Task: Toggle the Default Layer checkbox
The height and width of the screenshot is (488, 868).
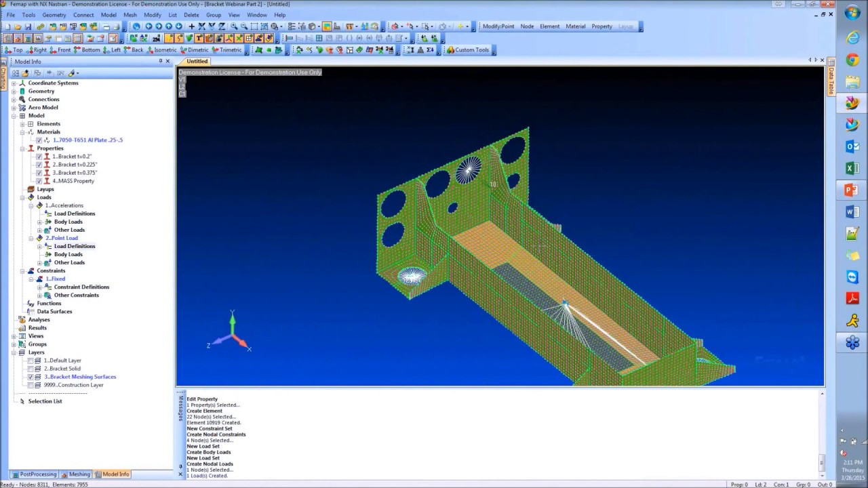Action: coord(30,361)
